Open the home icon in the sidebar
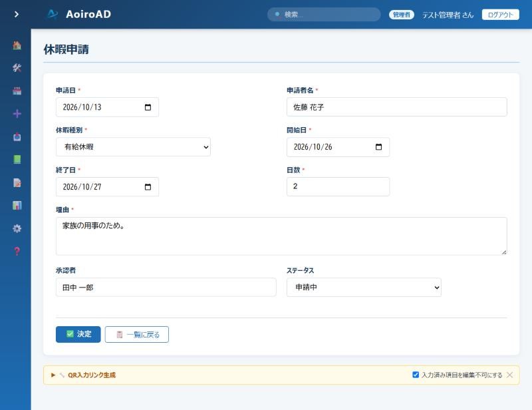Image resolution: width=532 pixels, height=410 pixels. [x=17, y=45]
